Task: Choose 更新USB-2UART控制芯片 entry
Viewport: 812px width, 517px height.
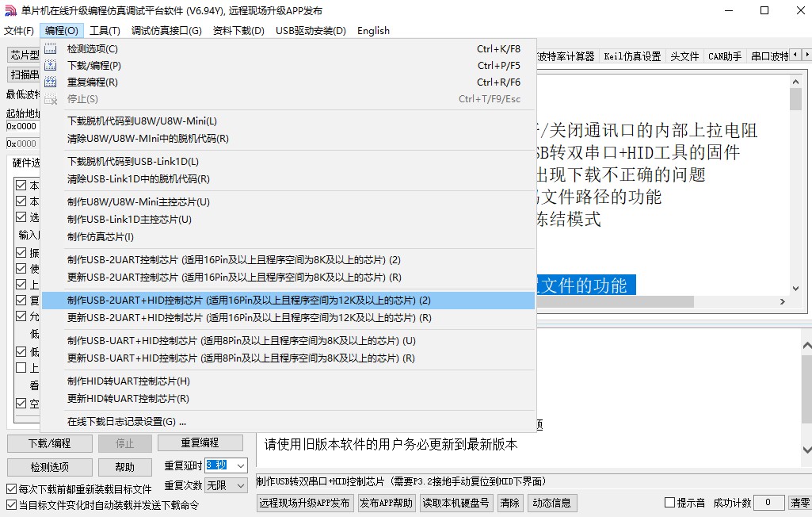Action: point(288,278)
